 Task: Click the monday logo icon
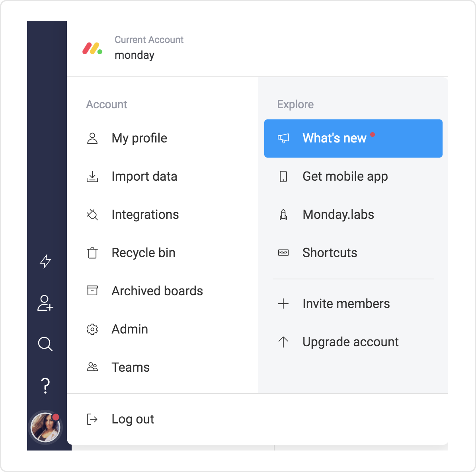(x=92, y=49)
